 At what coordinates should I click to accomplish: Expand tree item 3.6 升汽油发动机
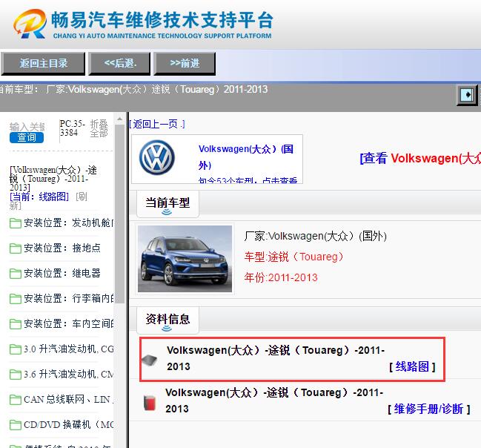point(69,375)
